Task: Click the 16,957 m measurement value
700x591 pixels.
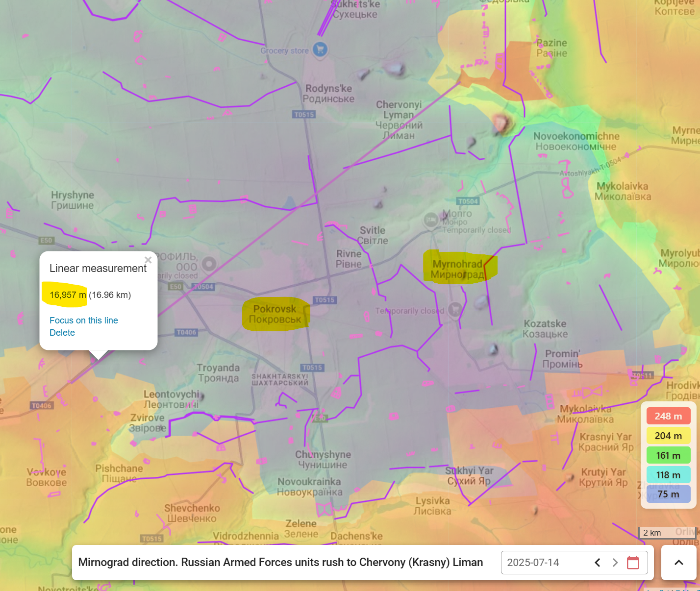Action: pos(68,295)
